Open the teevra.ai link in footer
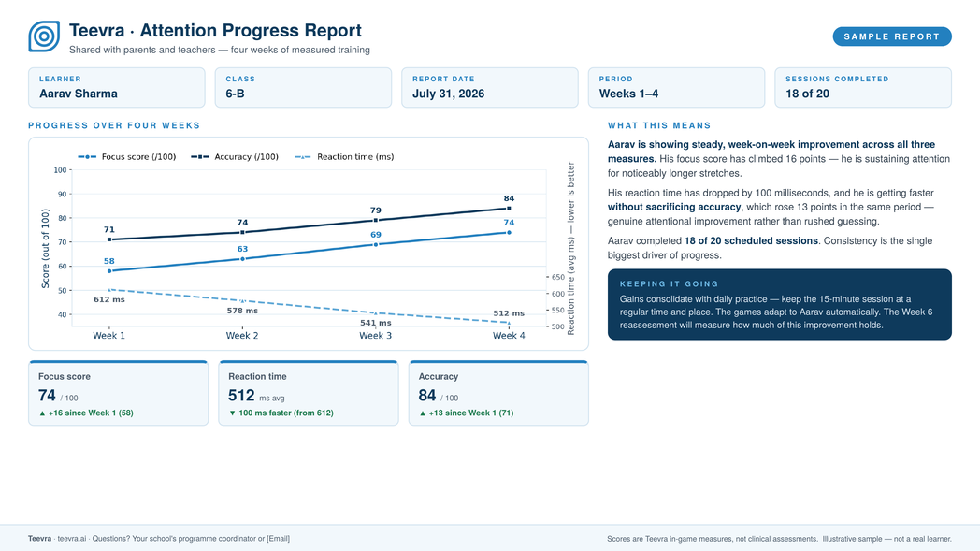This screenshot has height=551, width=980. (72, 539)
